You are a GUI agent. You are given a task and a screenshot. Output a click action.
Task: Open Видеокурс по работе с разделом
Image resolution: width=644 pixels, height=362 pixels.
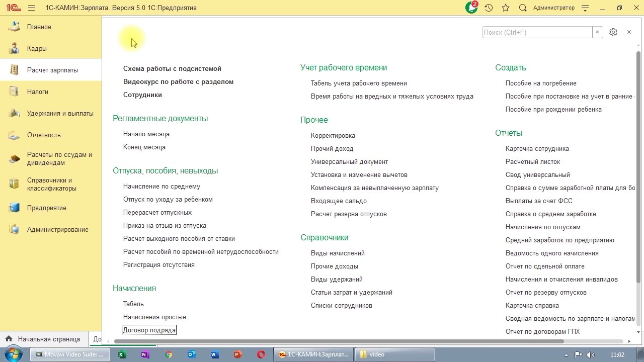pyautogui.click(x=178, y=81)
